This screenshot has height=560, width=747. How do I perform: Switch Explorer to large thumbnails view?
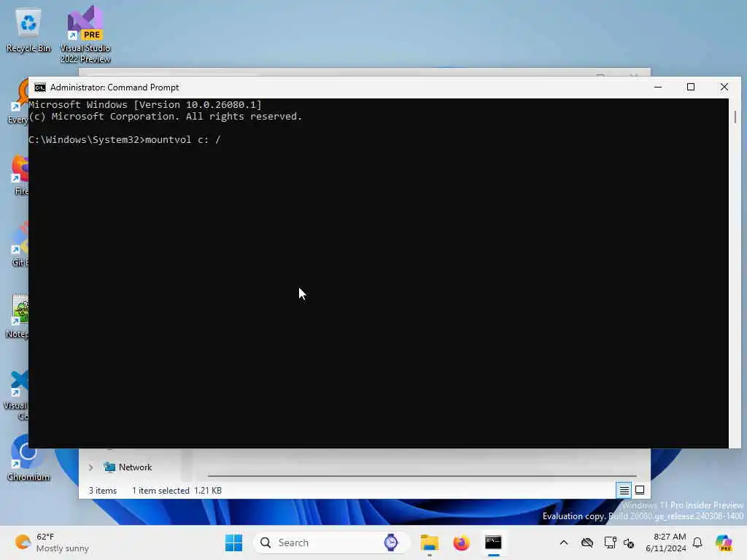pyautogui.click(x=640, y=490)
